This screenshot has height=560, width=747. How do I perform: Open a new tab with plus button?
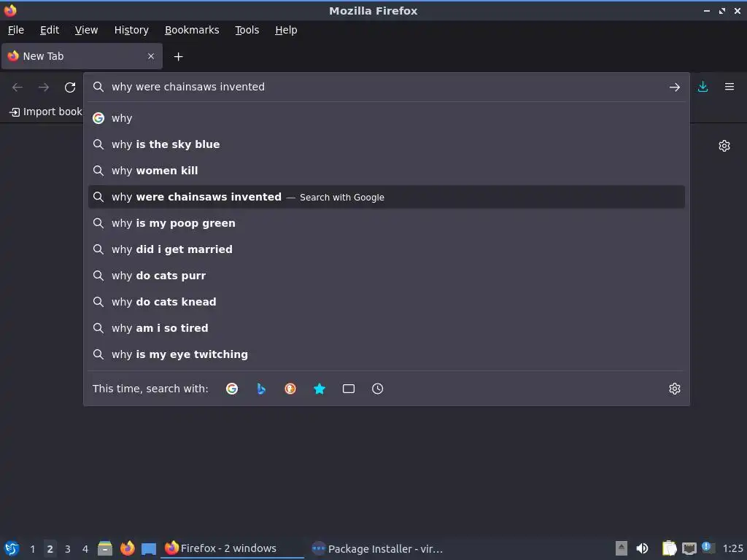click(178, 57)
